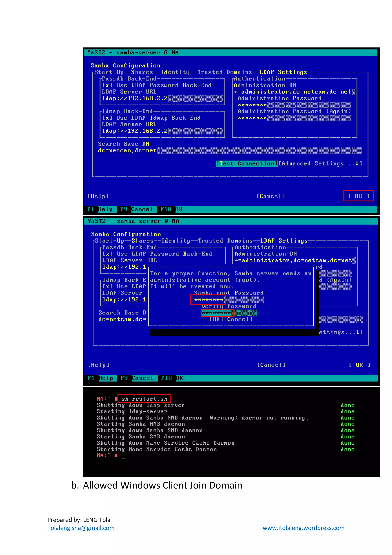
Task: Click Help button in the root password dialog screenshot
Action: (x=99, y=365)
